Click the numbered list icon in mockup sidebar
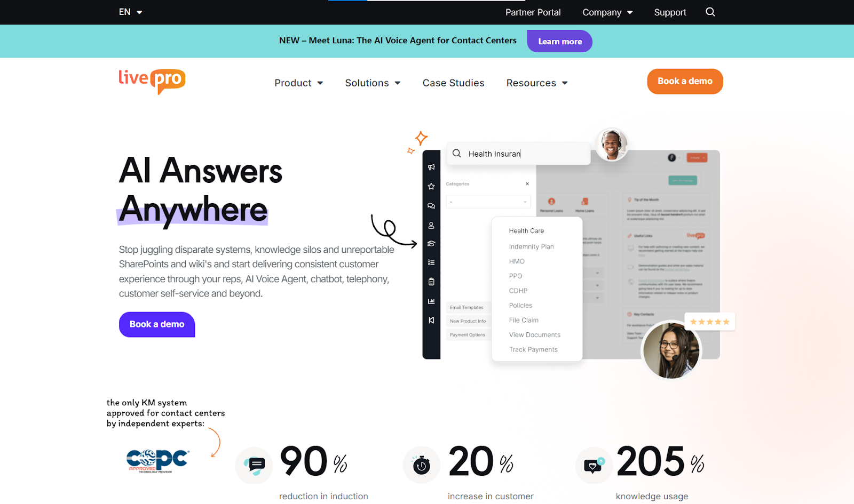 431,262
